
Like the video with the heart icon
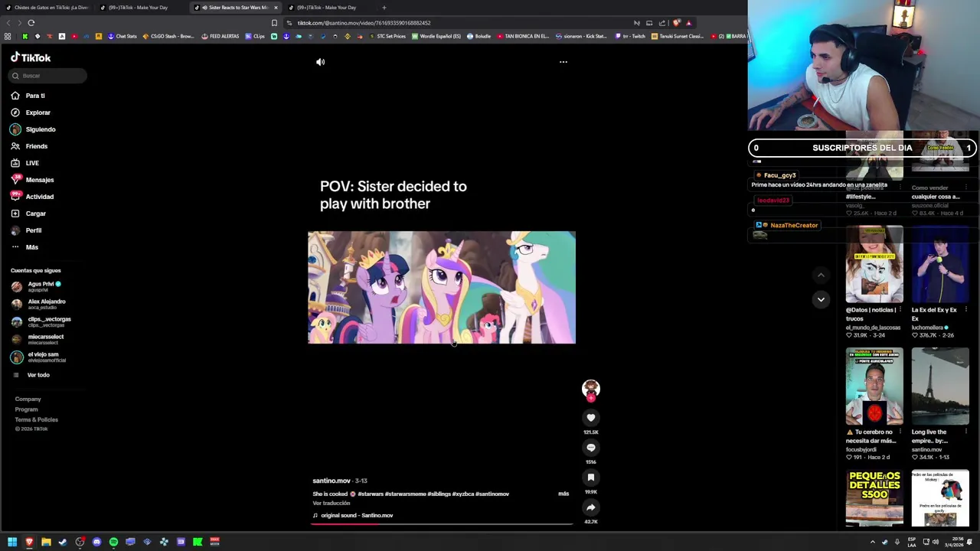pyautogui.click(x=590, y=418)
